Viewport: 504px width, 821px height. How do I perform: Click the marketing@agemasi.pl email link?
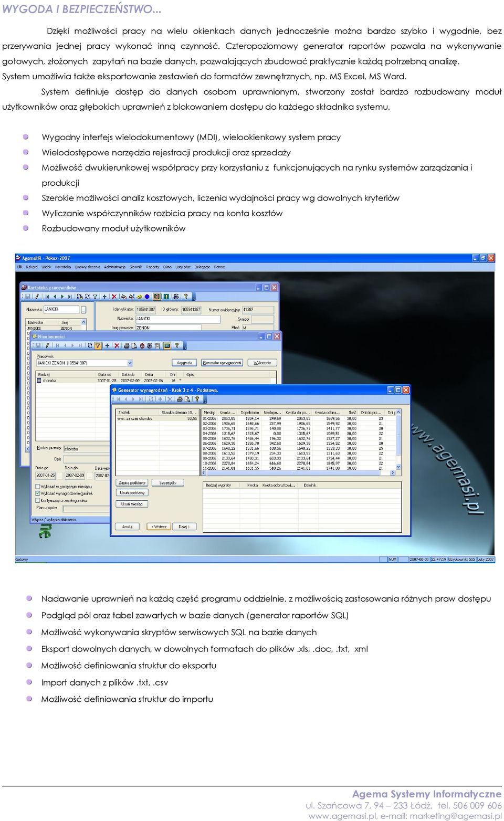pos(456,816)
